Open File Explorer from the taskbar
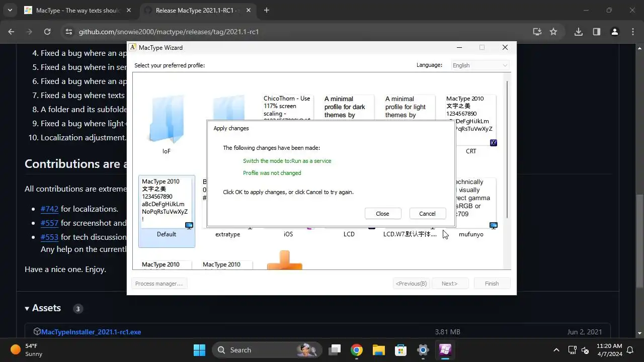Image resolution: width=644 pixels, height=362 pixels. (379, 350)
